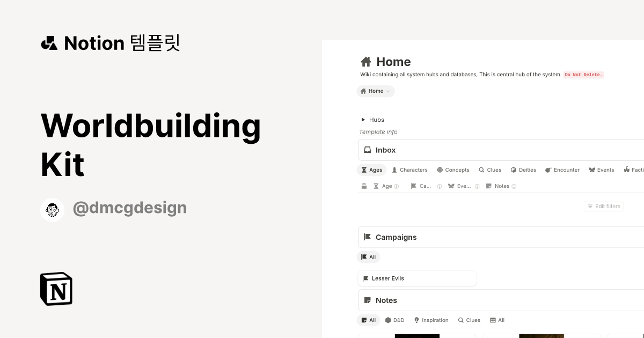
Task: Open the Events butterfly icon tab
Action: [x=593, y=170]
